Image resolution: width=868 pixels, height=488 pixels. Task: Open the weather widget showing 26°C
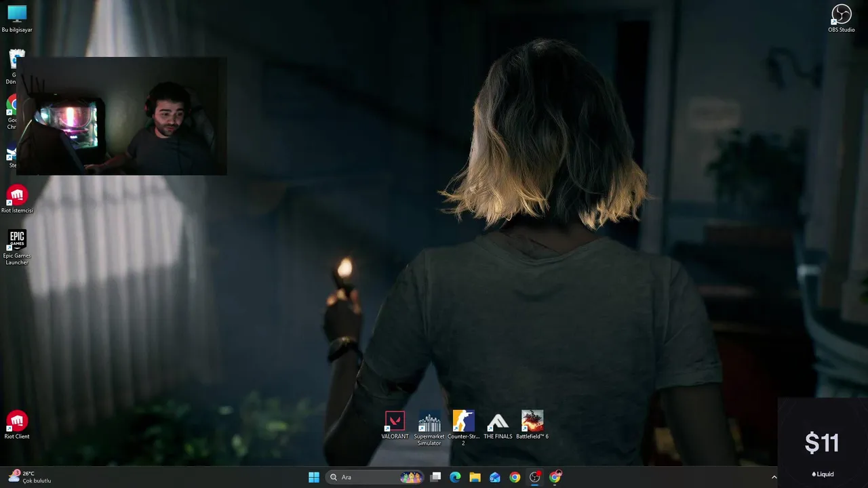pyautogui.click(x=30, y=477)
